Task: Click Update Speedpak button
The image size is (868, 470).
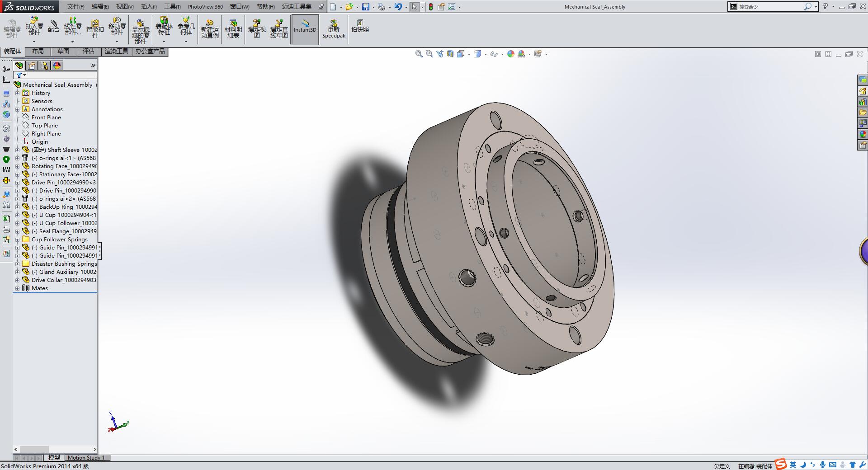Action: (334, 29)
